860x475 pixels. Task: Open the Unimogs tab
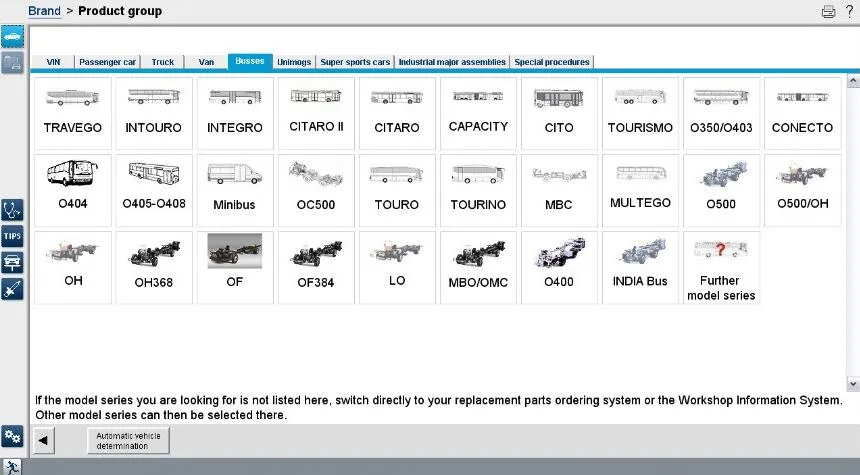[x=294, y=62]
